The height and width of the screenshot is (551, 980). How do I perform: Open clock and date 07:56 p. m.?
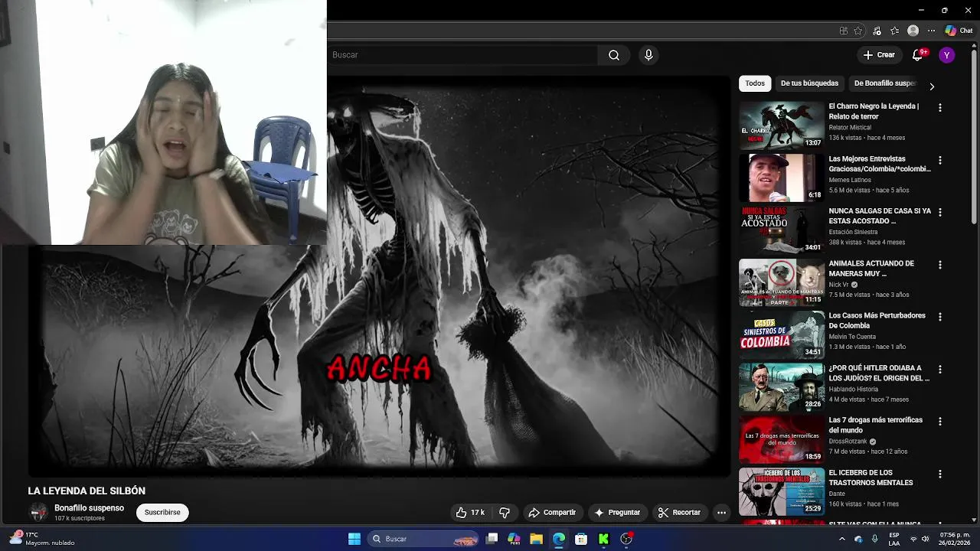(x=955, y=539)
